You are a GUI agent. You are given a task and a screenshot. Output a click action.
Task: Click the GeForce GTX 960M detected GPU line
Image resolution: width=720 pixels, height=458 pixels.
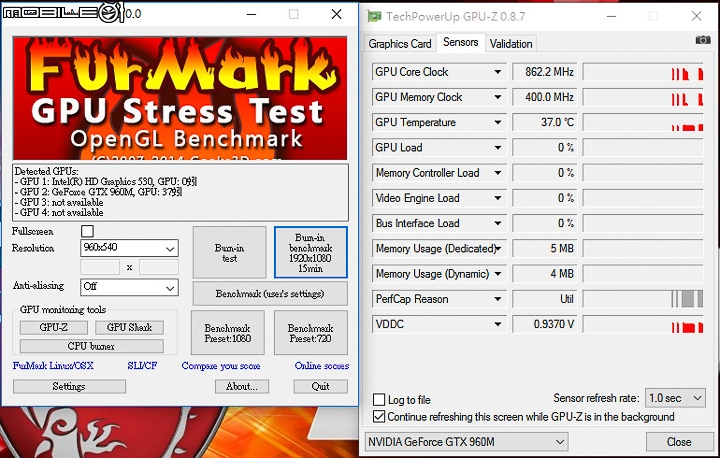pyautogui.click(x=98, y=192)
